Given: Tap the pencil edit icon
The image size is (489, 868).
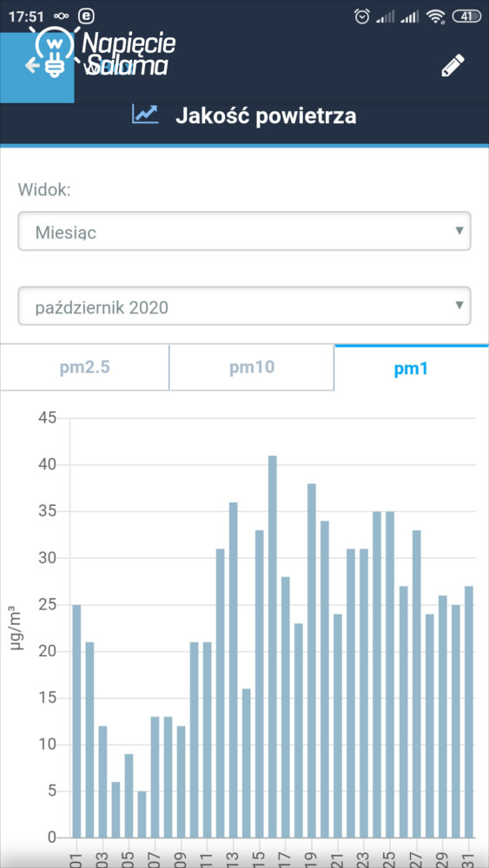Looking at the screenshot, I should [453, 65].
